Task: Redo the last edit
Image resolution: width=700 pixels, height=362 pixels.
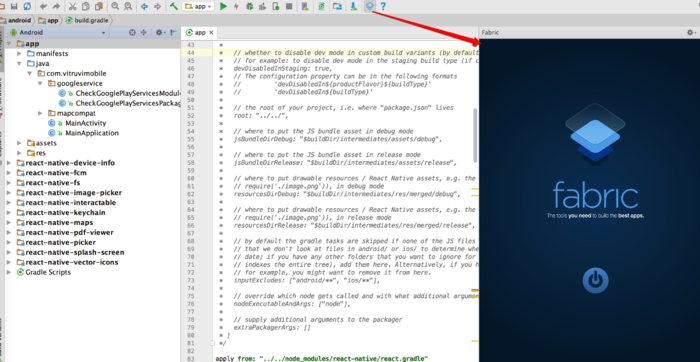Action: point(56,6)
